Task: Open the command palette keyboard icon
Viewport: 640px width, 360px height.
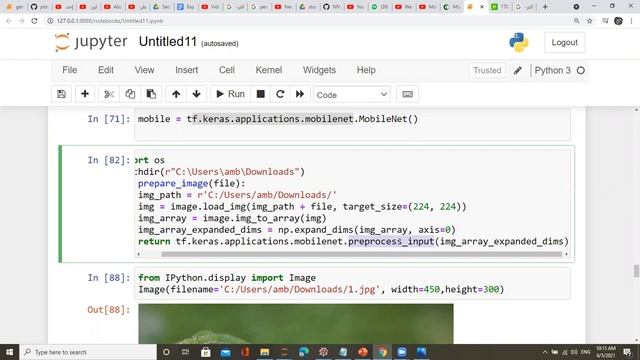Action: tap(407, 94)
